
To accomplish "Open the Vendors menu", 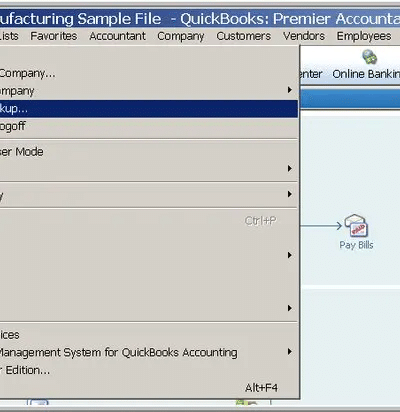I will tap(304, 36).
